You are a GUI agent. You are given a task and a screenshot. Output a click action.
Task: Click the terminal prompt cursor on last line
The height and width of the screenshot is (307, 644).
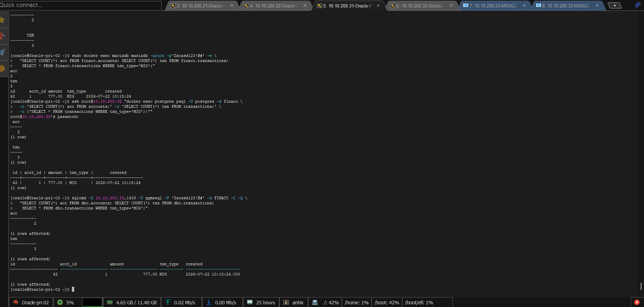pyautogui.click(x=73, y=289)
